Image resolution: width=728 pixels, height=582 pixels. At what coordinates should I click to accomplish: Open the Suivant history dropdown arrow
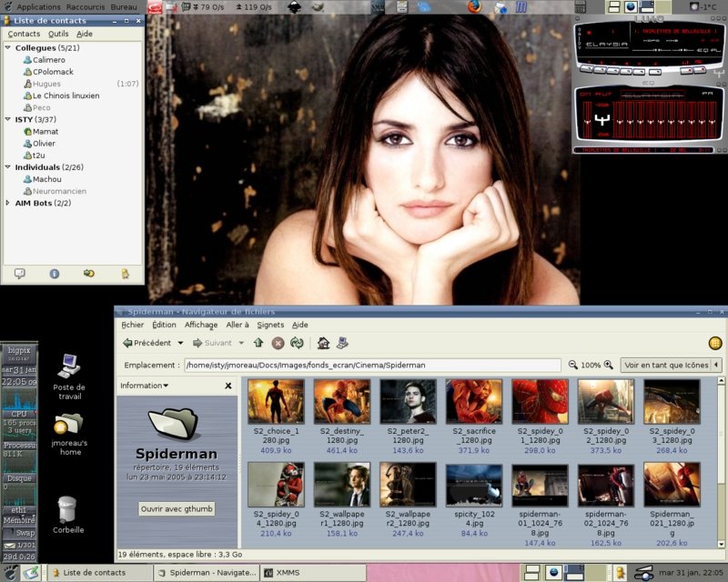click(241, 343)
